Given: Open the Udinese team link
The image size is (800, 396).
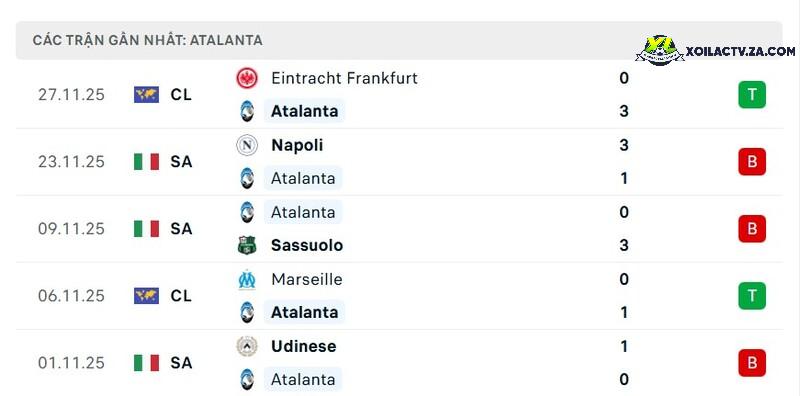Looking at the screenshot, I should pos(304,346).
